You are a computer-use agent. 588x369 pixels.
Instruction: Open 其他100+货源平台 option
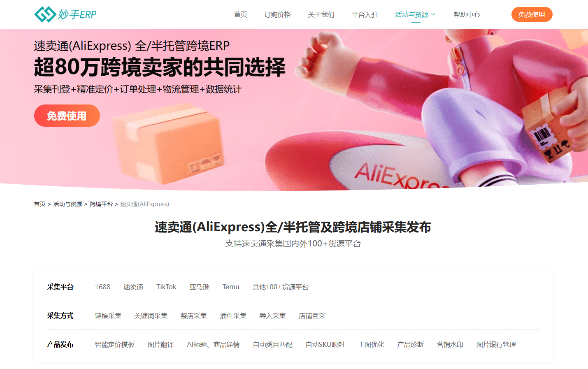(281, 287)
